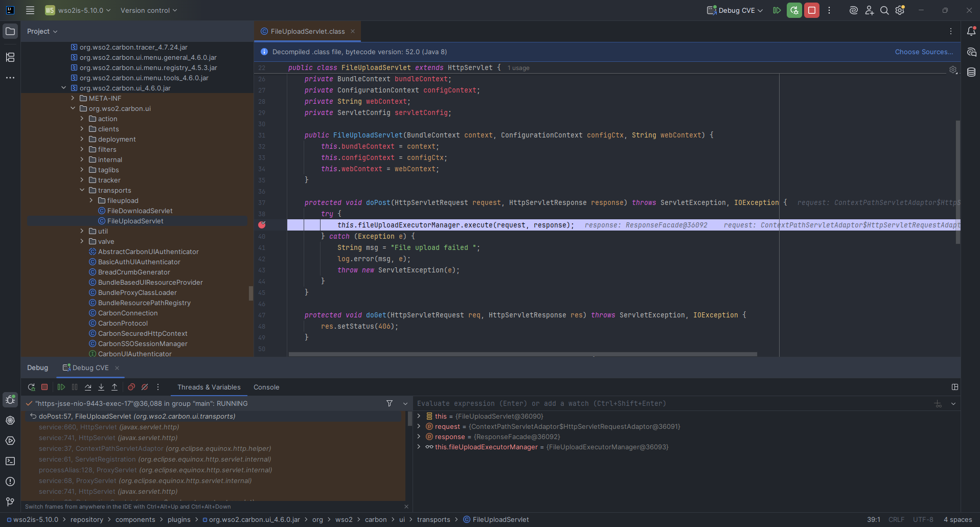Click the editor horizontal scrollbar
980x527 pixels.
[x=522, y=354]
